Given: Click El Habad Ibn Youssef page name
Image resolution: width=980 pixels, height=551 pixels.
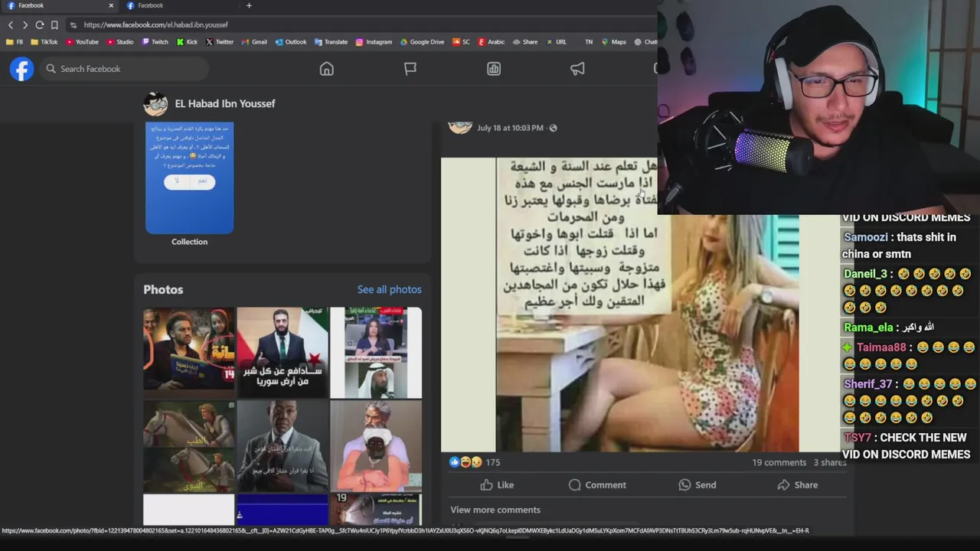Looking at the screenshot, I should coord(225,103).
